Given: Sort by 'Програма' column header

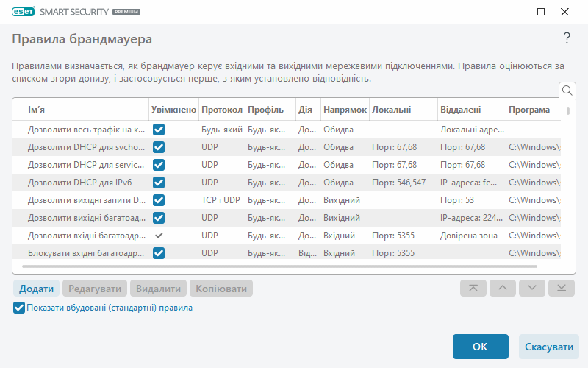Looking at the screenshot, I should 534,110.
